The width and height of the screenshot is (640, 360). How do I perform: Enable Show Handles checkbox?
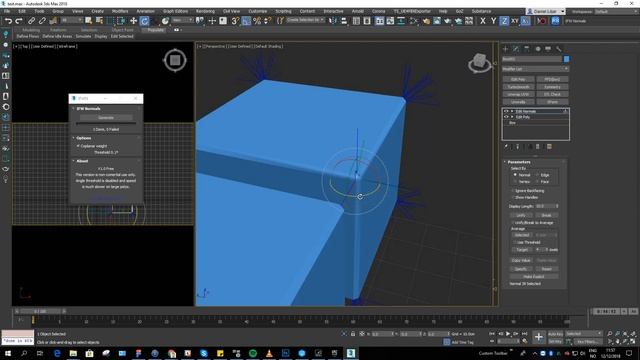[513, 197]
